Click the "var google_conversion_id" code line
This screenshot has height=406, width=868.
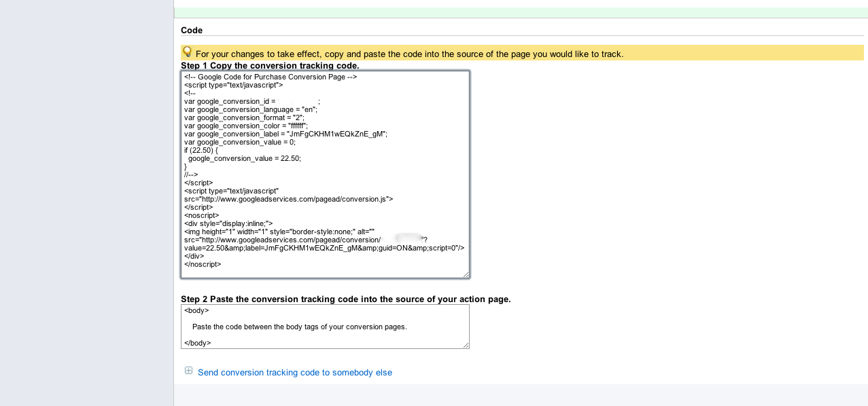pyautogui.click(x=252, y=101)
